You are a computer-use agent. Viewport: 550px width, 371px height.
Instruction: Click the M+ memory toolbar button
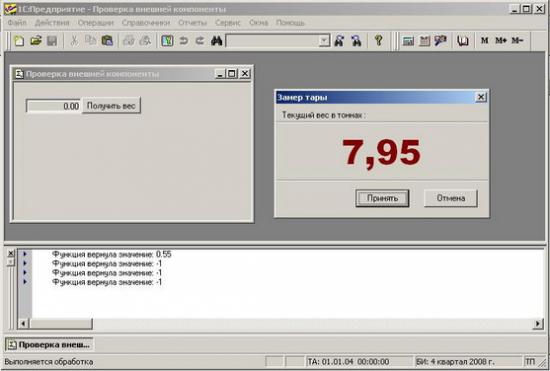click(x=501, y=41)
